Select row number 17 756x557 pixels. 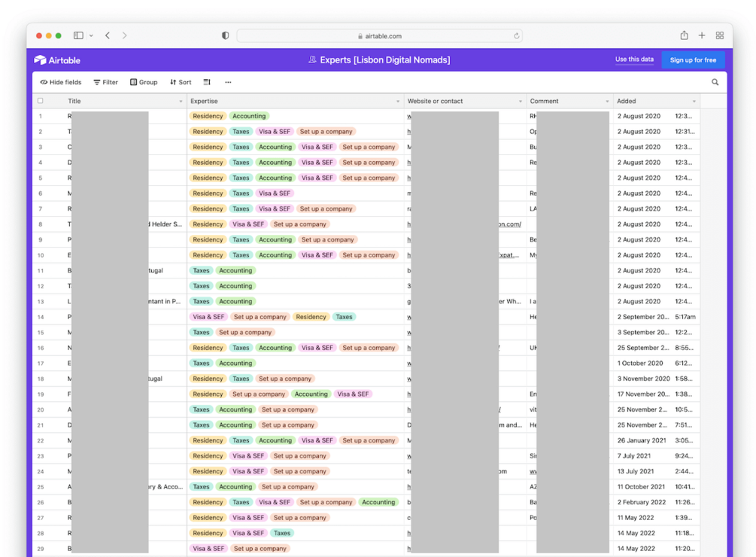click(x=41, y=363)
